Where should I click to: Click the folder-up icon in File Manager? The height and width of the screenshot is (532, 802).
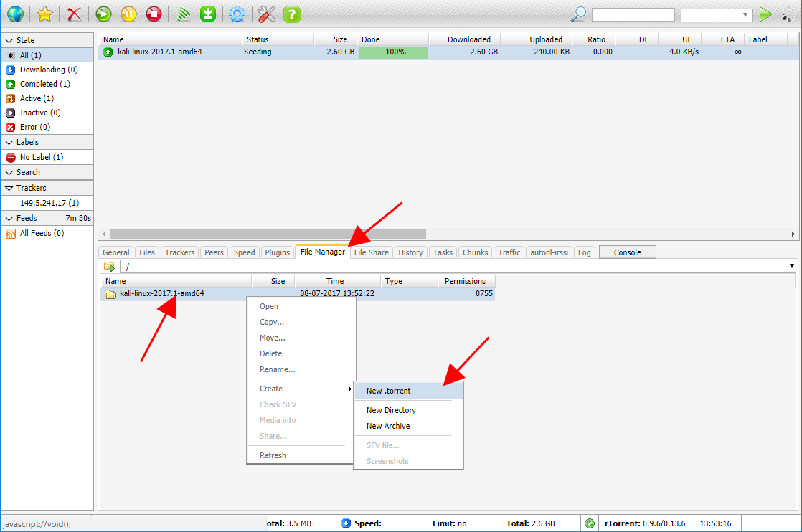click(109, 266)
